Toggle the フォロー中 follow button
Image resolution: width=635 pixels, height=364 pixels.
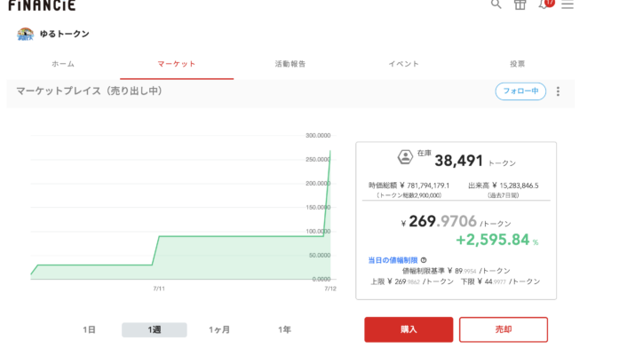[520, 91]
